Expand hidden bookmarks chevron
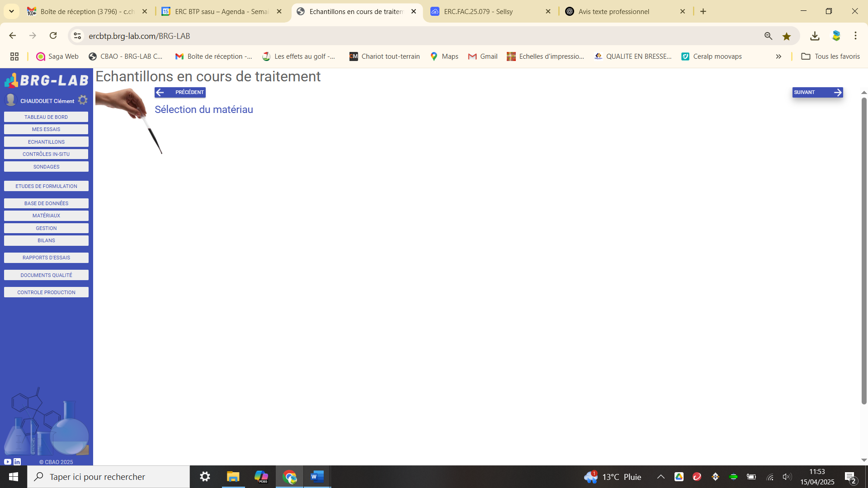868x488 pixels. point(778,56)
